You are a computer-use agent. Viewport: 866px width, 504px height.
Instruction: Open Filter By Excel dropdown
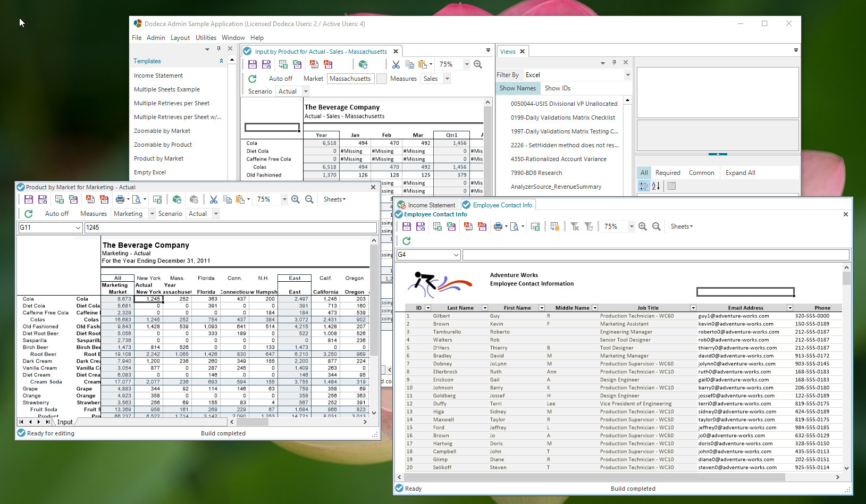pos(628,75)
